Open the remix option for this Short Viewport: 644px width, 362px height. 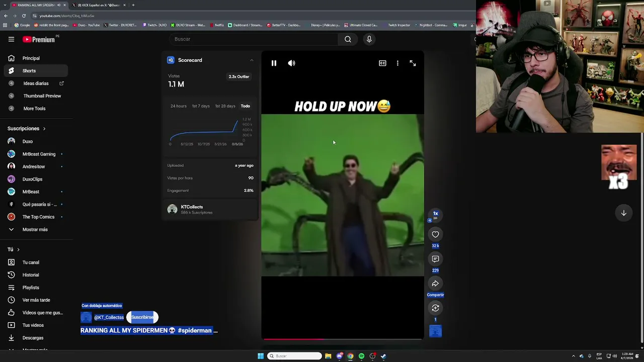point(435,308)
